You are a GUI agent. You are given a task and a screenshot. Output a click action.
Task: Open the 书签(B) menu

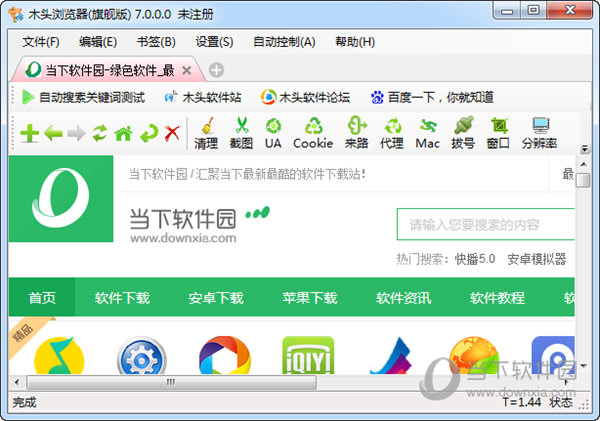pyautogui.click(x=156, y=41)
